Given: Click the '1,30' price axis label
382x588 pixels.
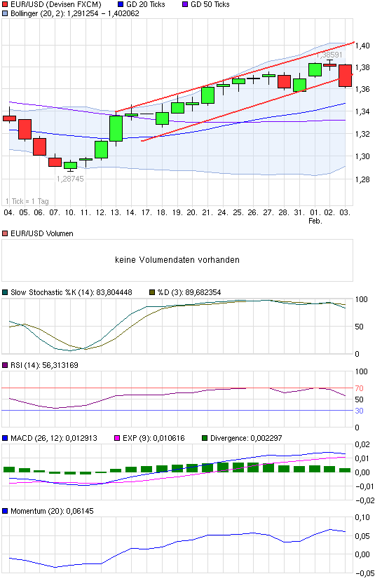Looking at the screenshot, I should [362, 156].
